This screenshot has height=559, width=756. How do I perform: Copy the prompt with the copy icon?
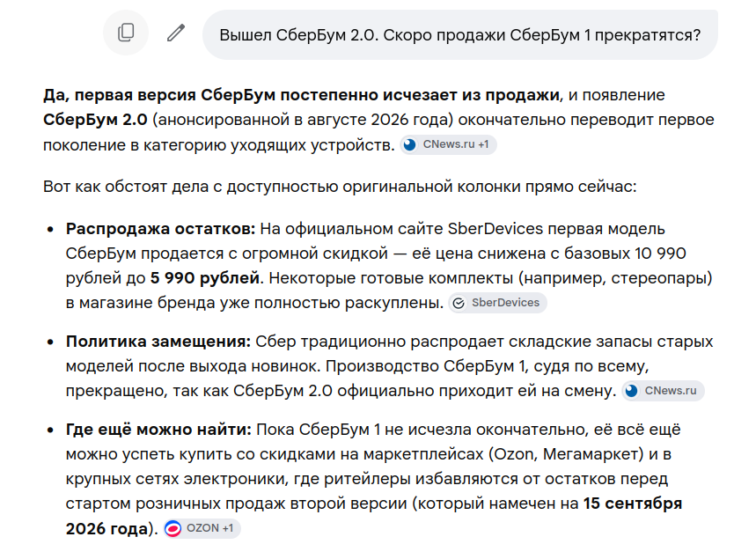[126, 33]
